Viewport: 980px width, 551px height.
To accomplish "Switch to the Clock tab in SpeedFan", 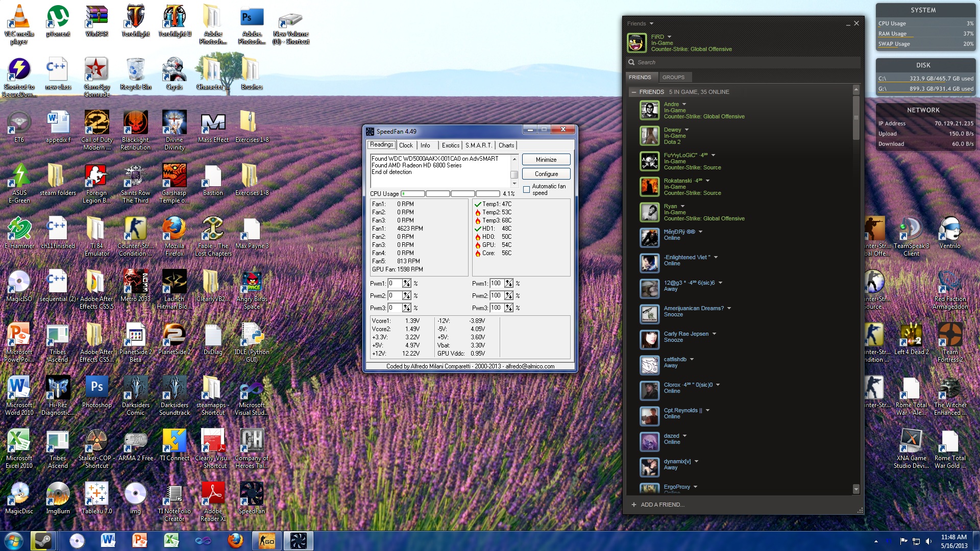I will (x=406, y=145).
